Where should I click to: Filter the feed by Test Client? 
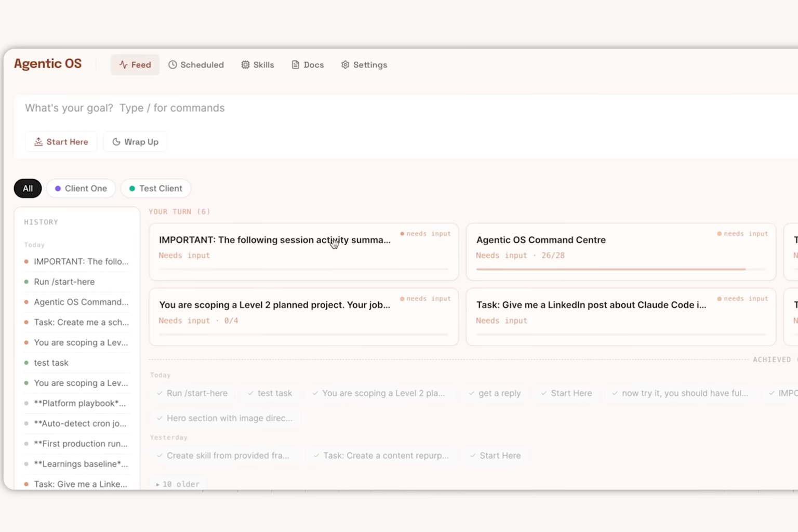pos(156,189)
